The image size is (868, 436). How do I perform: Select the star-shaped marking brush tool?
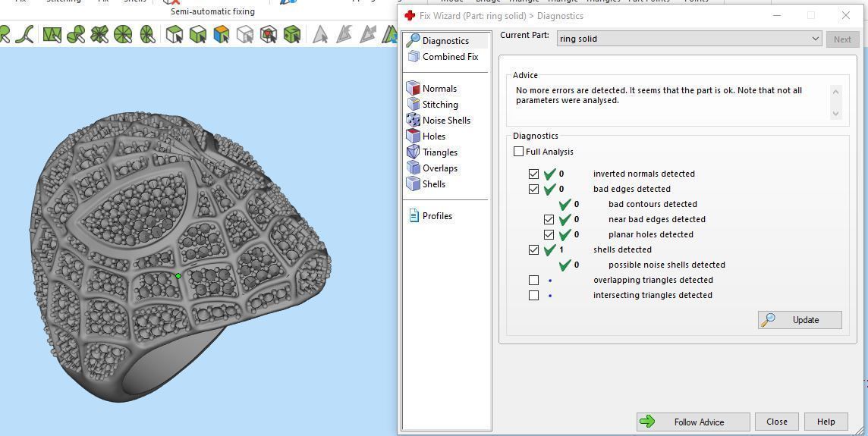tap(99, 35)
